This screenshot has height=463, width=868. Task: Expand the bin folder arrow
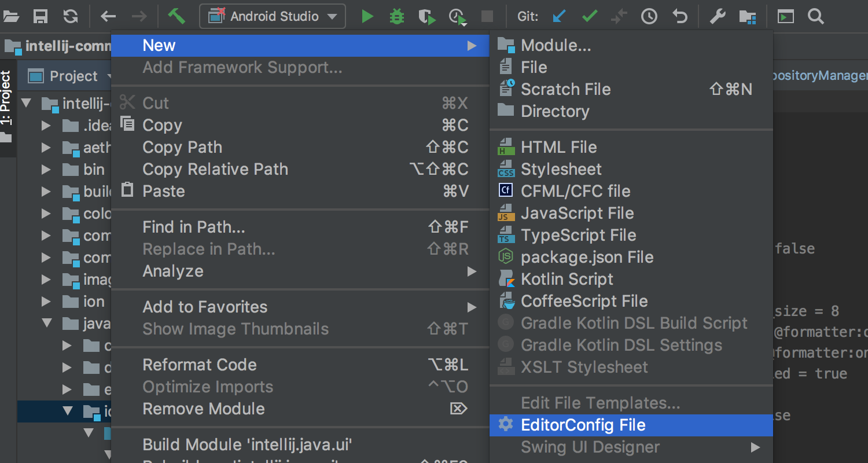pos(46,170)
